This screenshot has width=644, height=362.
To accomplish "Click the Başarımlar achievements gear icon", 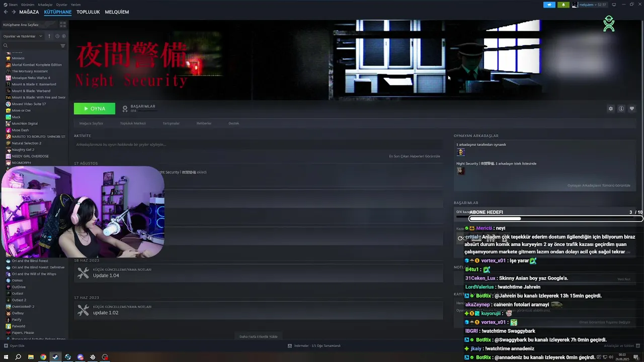I will coord(125,109).
